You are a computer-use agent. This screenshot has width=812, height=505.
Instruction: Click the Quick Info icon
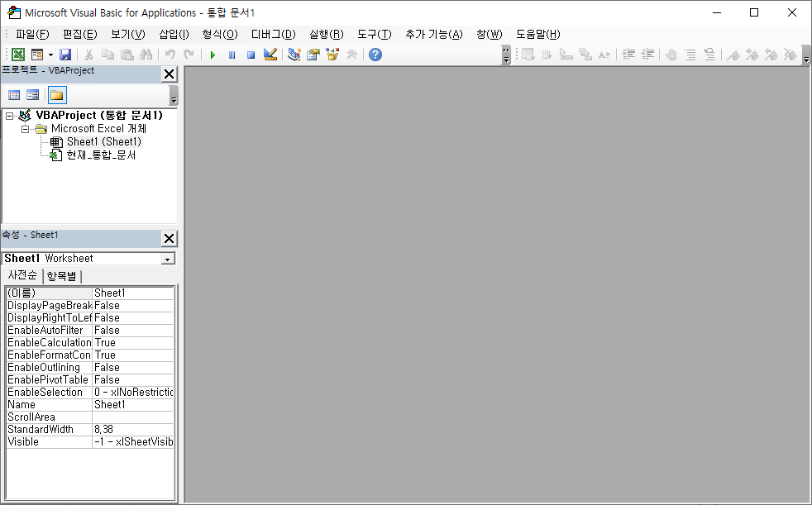[566, 55]
